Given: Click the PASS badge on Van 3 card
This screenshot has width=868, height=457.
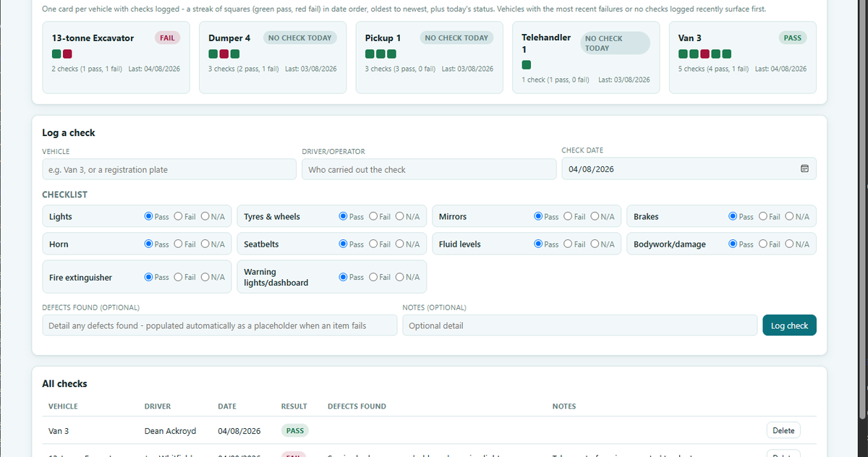Looking at the screenshot, I should [793, 38].
